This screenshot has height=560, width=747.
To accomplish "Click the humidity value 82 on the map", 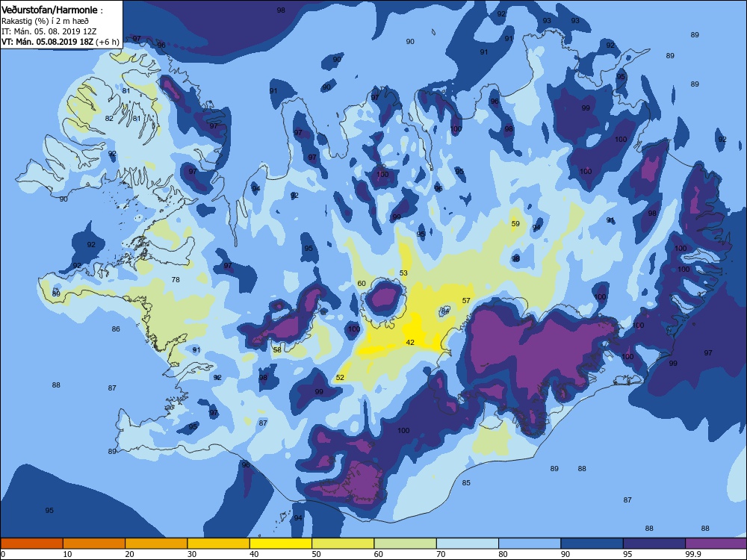I will tap(109, 119).
